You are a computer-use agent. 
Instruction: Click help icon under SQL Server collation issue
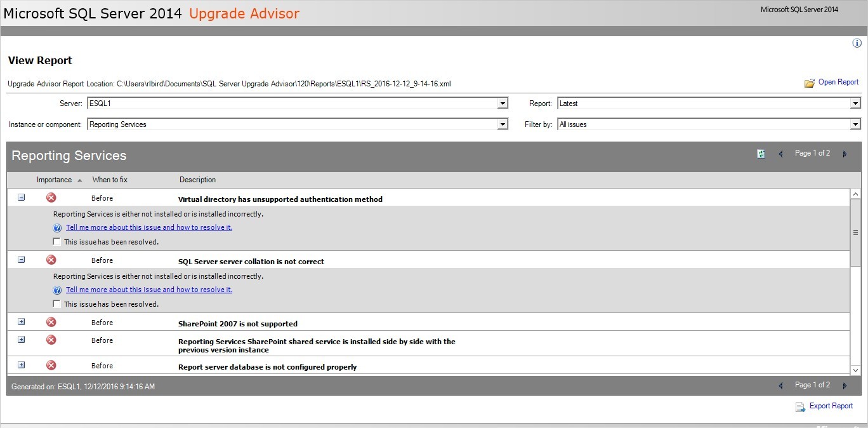pos(57,290)
